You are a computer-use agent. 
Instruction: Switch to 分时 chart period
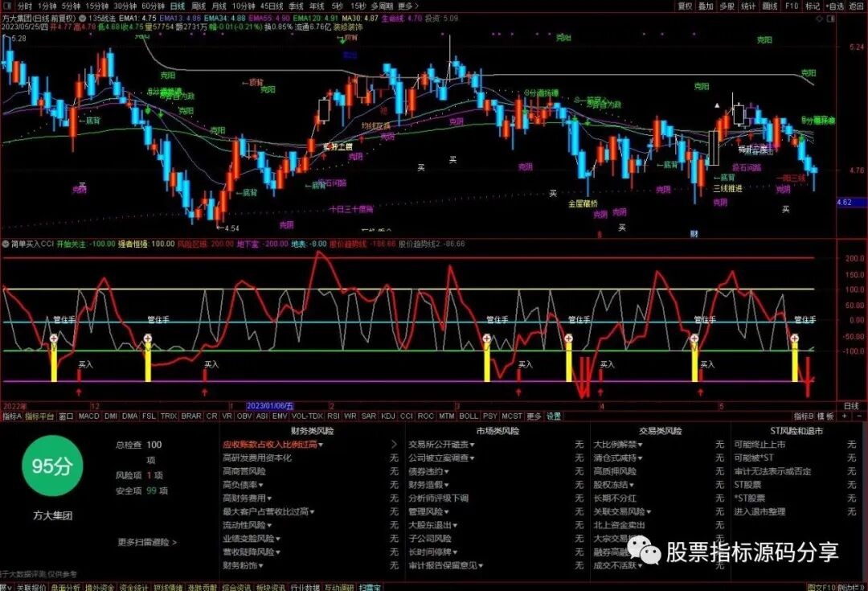point(24,6)
